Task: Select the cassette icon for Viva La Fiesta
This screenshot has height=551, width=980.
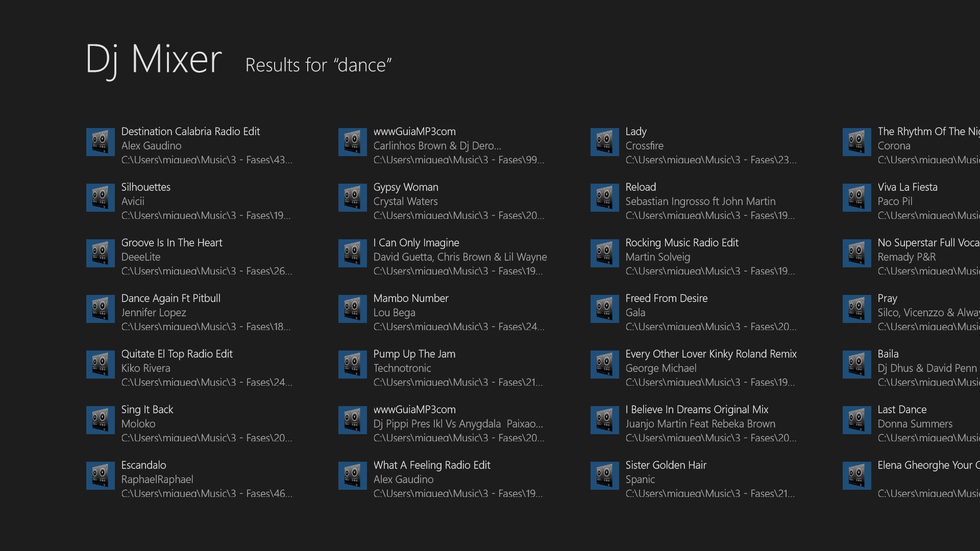Action: tap(856, 197)
